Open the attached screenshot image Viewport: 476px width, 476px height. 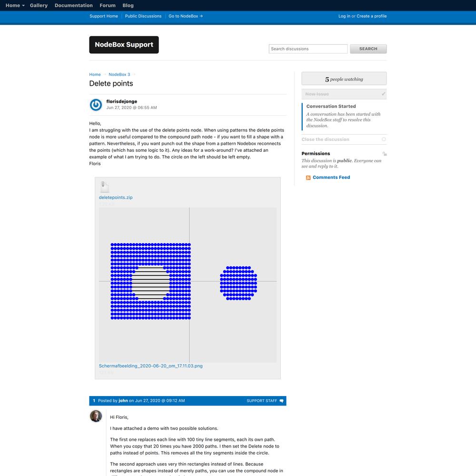[188, 285]
